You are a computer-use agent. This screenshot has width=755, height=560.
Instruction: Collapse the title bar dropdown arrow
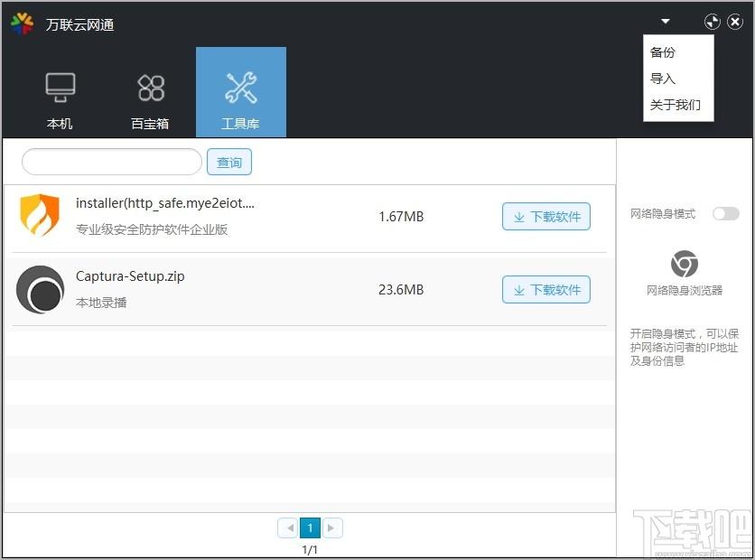666,21
